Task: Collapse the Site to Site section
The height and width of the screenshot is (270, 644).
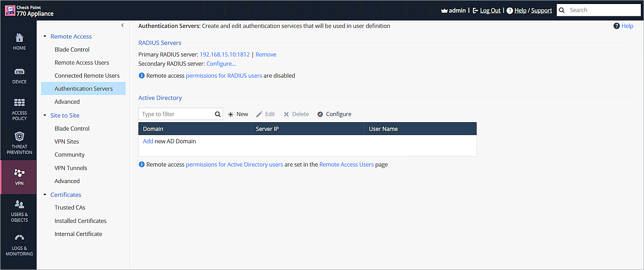Action: 45,115
